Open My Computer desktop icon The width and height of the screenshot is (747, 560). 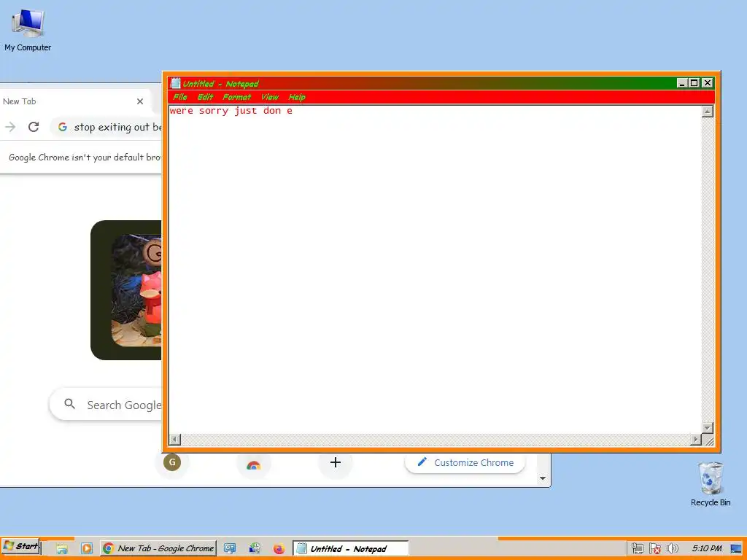tap(28, 29)
